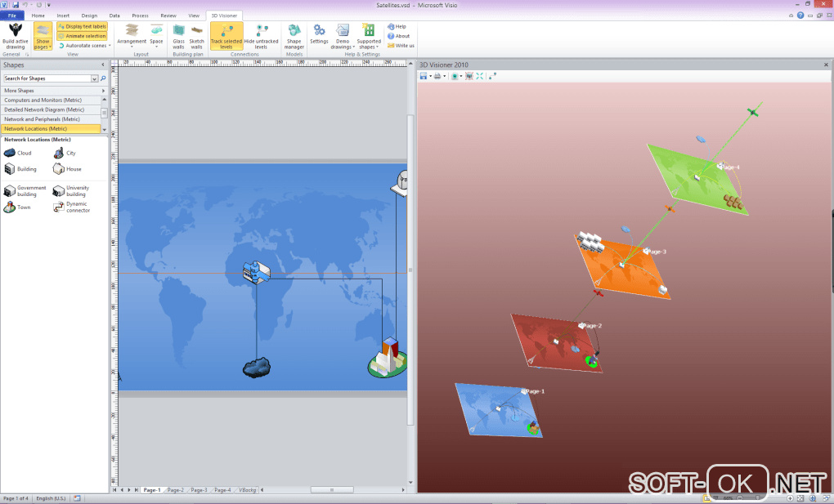The width and height of the screenshot is (834, 504).
Task: Switch to the Design ribbon tab
Action: [89, 16]
